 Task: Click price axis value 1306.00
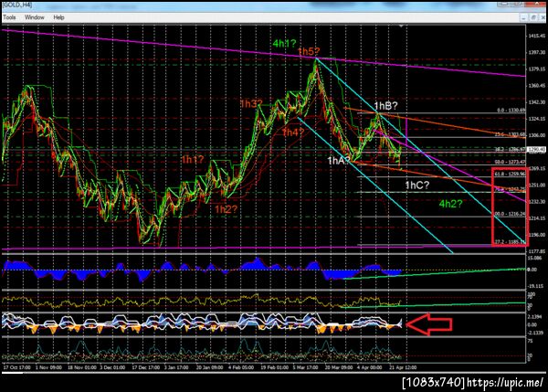tap(537, 135)
